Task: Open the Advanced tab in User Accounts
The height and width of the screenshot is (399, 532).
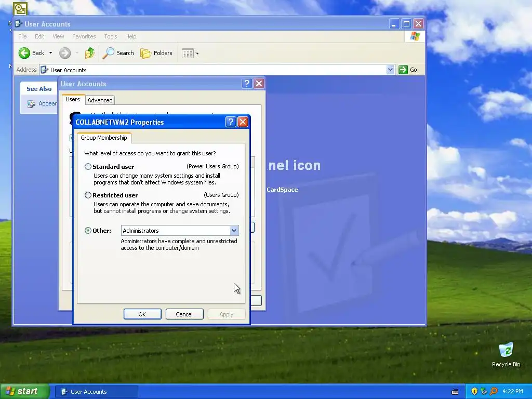Action: 100,100
